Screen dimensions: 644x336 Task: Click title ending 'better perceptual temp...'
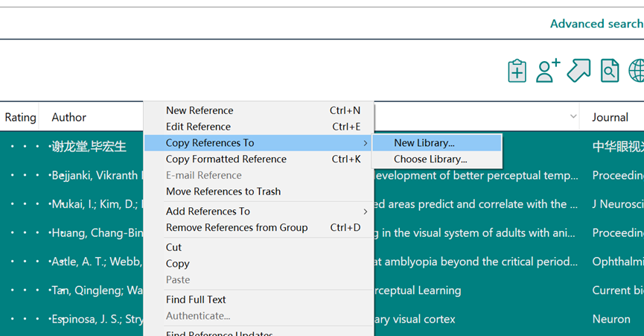point(476,175)
